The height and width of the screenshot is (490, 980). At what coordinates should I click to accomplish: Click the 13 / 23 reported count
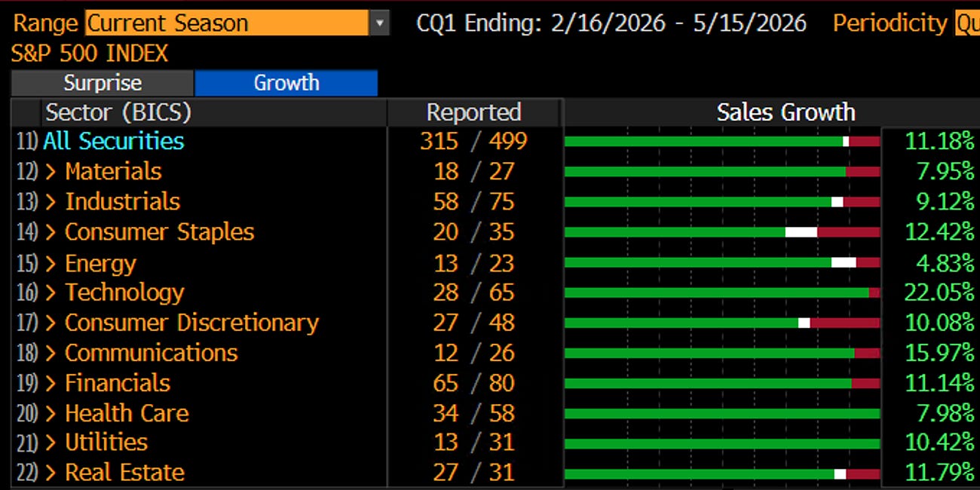pyautogui.click(x=474, y=263)
